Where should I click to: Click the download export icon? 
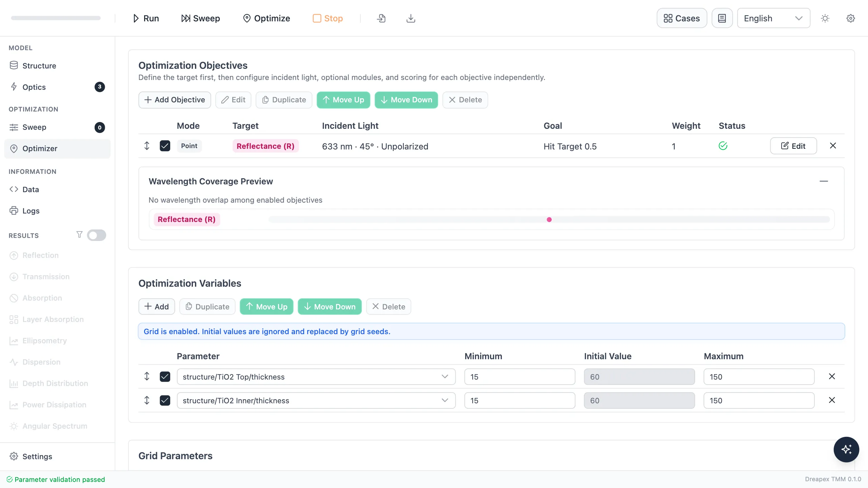pos(411,18)
